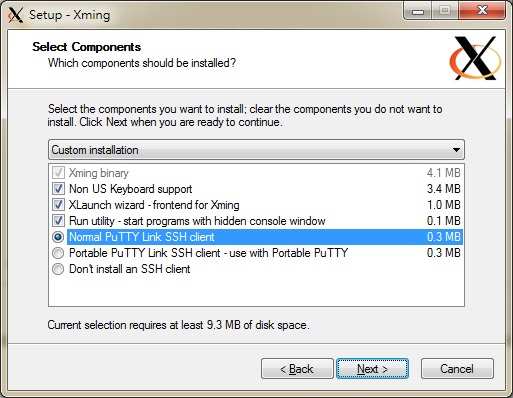Toggle XLaunch wizard checkbox
Screen dimensions: 513x398
(58, 205)
